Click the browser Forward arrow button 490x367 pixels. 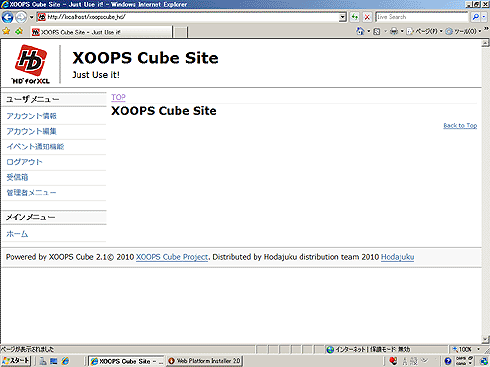pyautogui.click(x=21, y=17)
